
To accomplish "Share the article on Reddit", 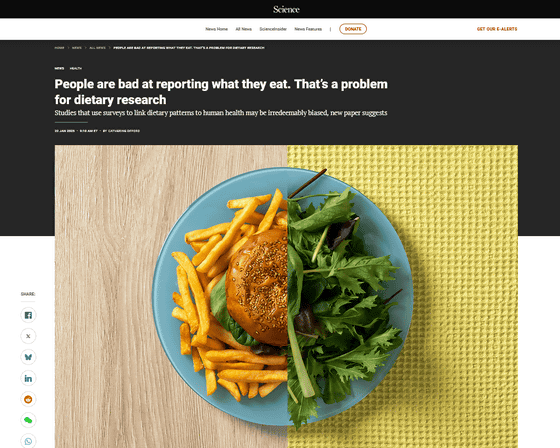I will point(28,399).
